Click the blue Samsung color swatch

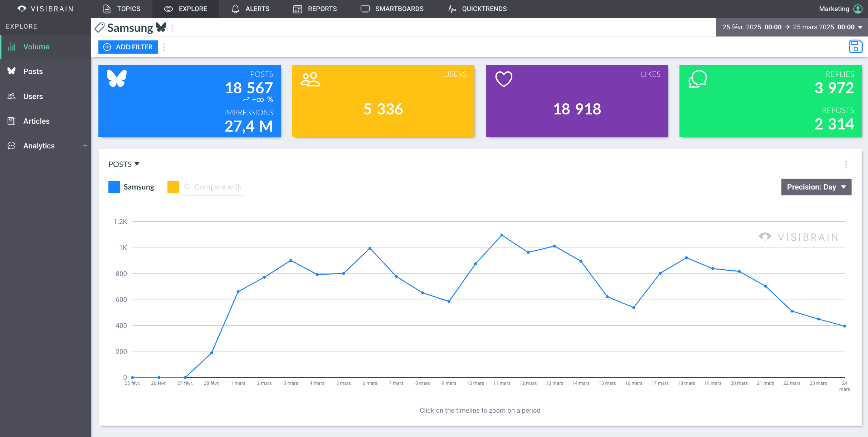(114, 187)
